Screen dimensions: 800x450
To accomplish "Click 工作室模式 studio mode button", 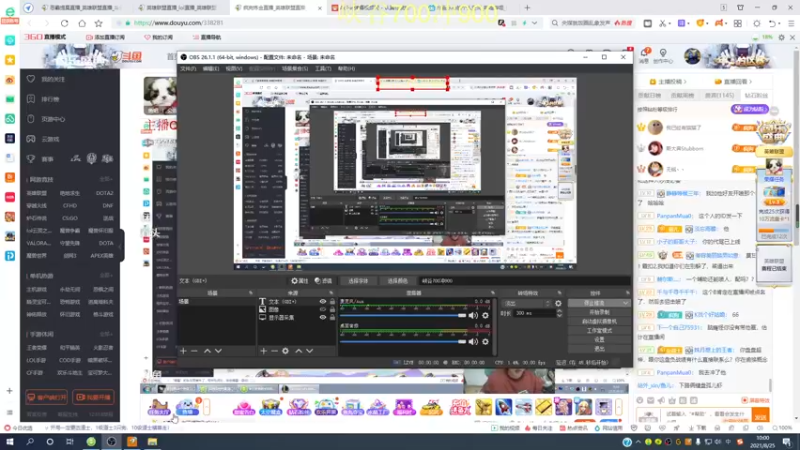I will (599, 331).
